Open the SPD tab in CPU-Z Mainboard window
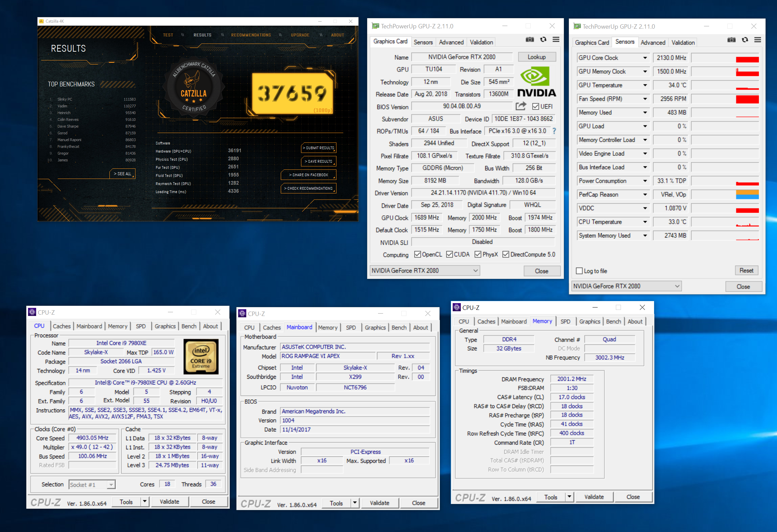 (x=351, y=327)
